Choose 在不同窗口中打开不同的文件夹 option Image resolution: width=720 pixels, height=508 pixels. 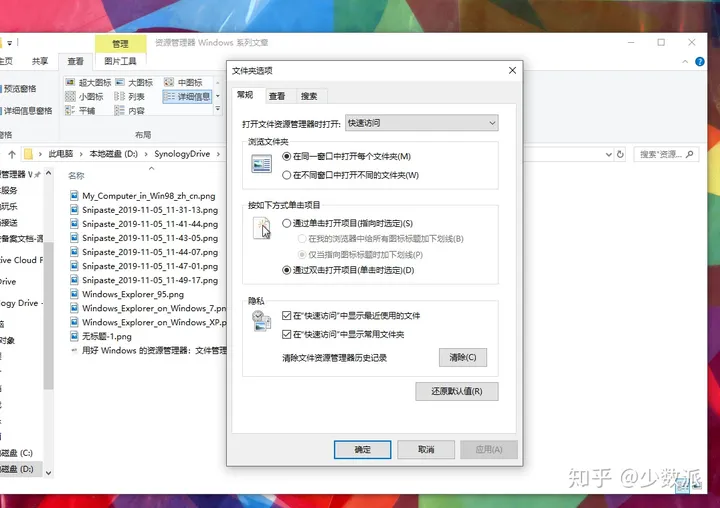[x=350, y=175]
